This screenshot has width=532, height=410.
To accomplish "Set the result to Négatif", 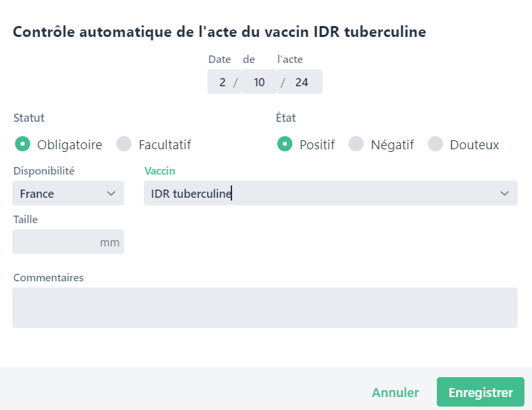I will click(356, 144).
